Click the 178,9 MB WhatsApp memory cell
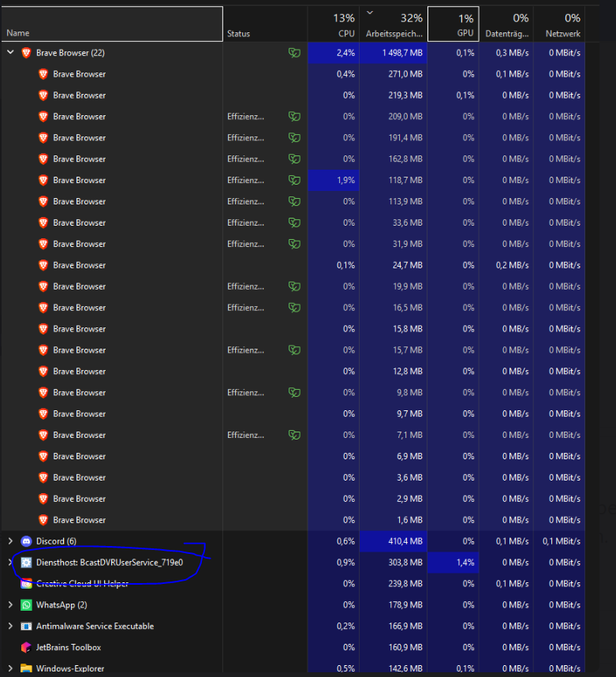Image resolution: width=616 pixels, height=677 pixels. 394,605
